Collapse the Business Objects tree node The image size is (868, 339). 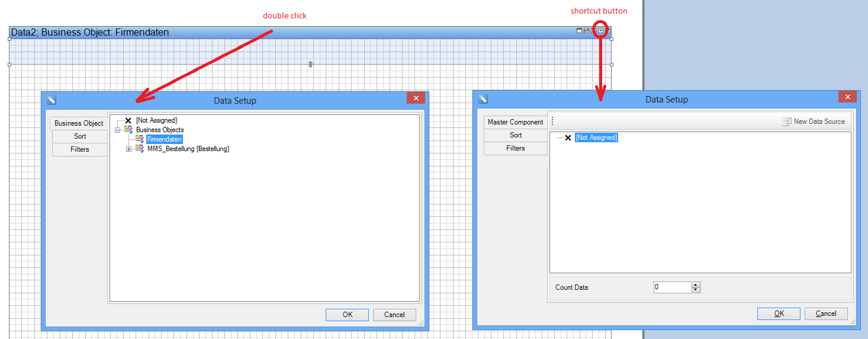(118, 130)
